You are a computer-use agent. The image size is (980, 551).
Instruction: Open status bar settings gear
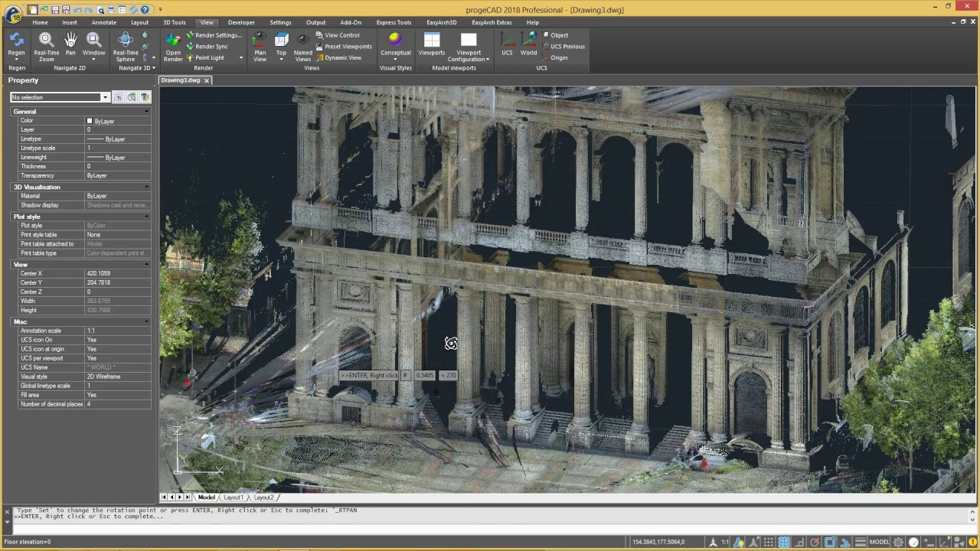(x=898, y=542)
